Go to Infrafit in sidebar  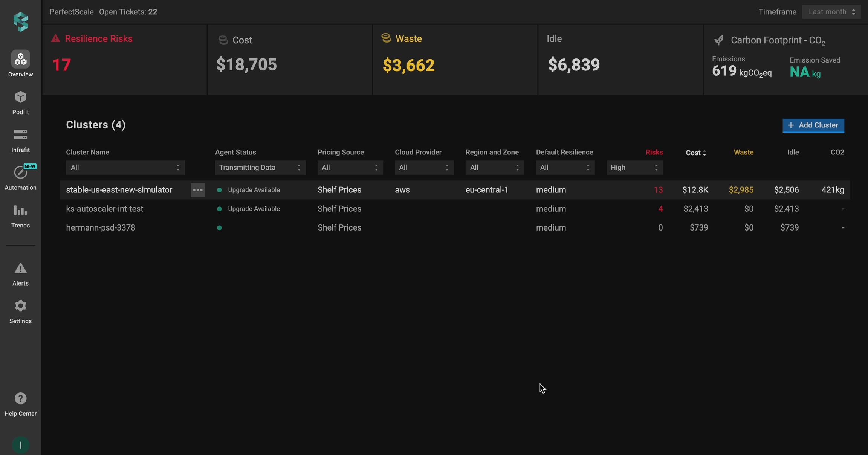[21, 135]
